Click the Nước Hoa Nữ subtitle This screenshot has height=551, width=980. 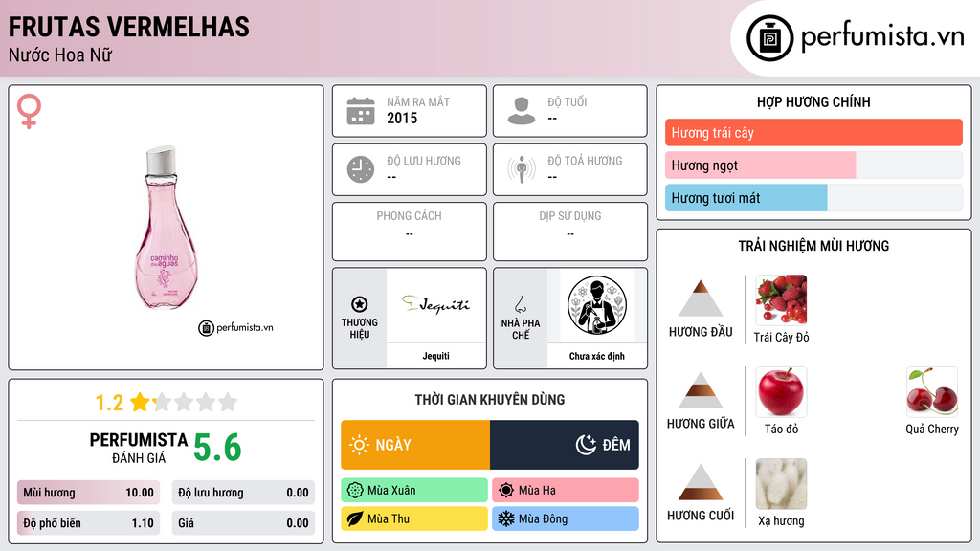point(60,55)
